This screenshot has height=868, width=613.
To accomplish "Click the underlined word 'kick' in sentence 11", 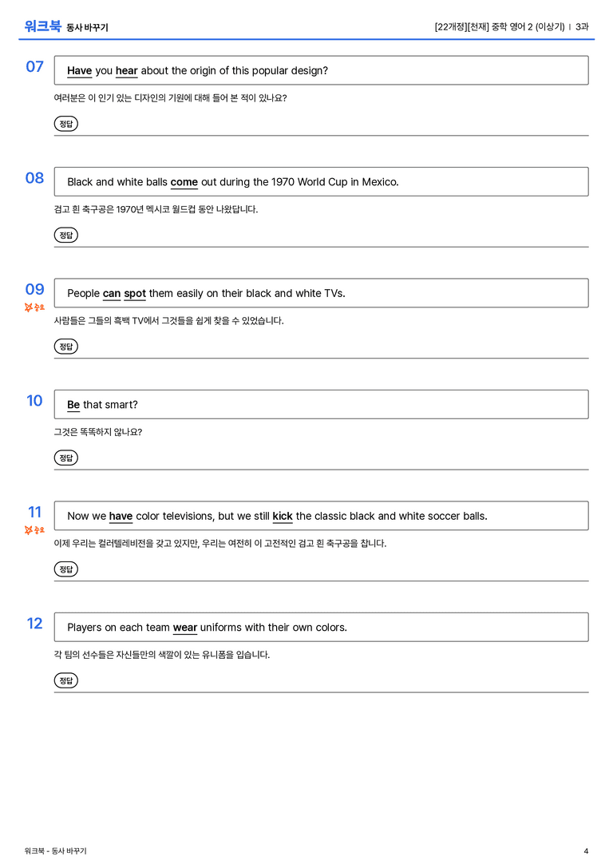I will tap(283, 516).
